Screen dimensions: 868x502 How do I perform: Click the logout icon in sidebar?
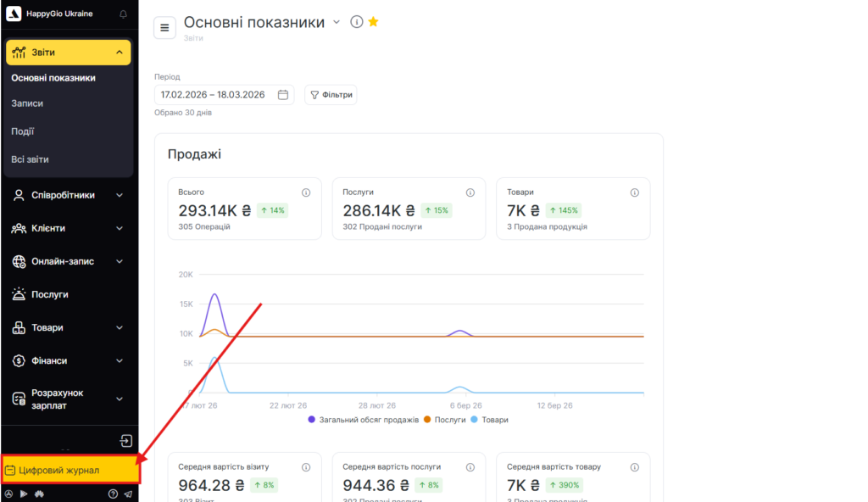[x=125, y=441]
